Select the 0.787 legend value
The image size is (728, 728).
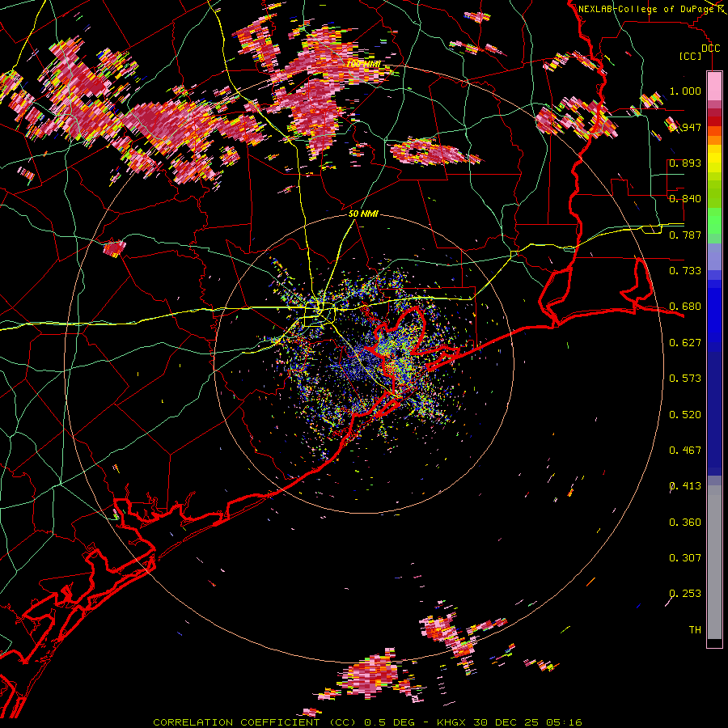coord(685,235)
